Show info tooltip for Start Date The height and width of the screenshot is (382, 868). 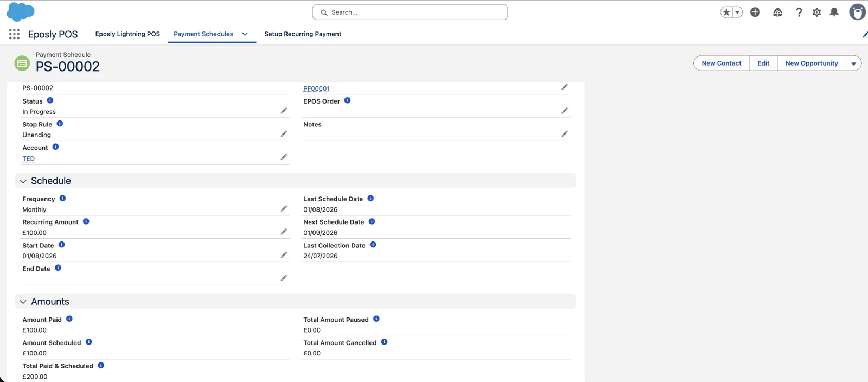(61, 245)
